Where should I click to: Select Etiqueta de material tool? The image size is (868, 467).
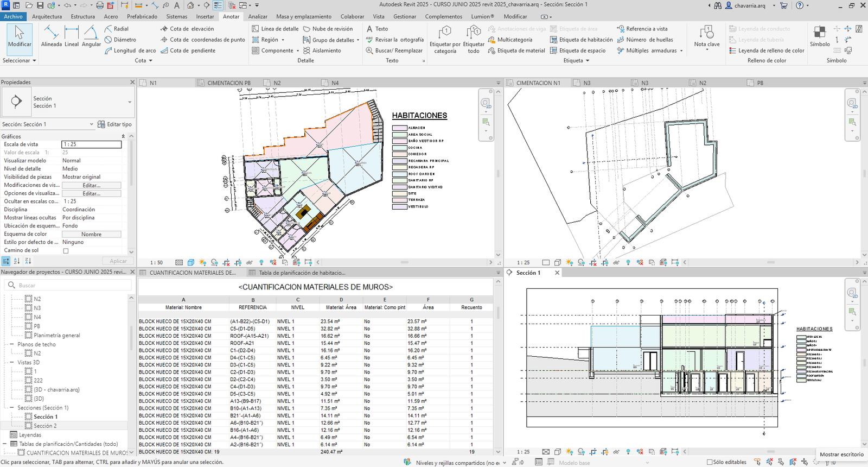point(516,51)
